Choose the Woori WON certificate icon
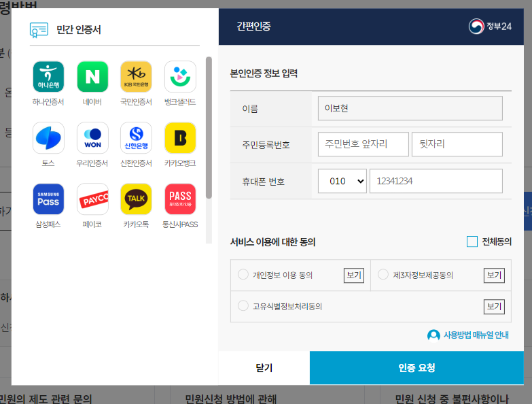The image size is (532, 404). click(92, 138)
